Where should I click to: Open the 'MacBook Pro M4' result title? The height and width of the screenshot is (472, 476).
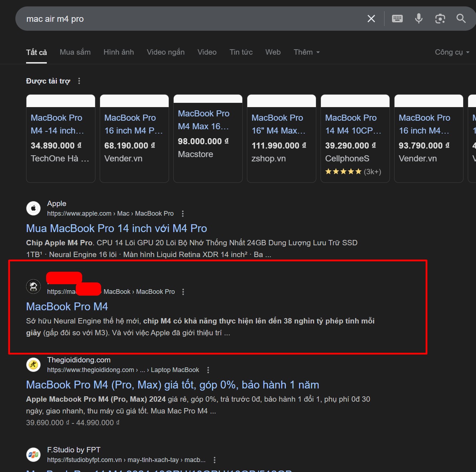[67, 306]
